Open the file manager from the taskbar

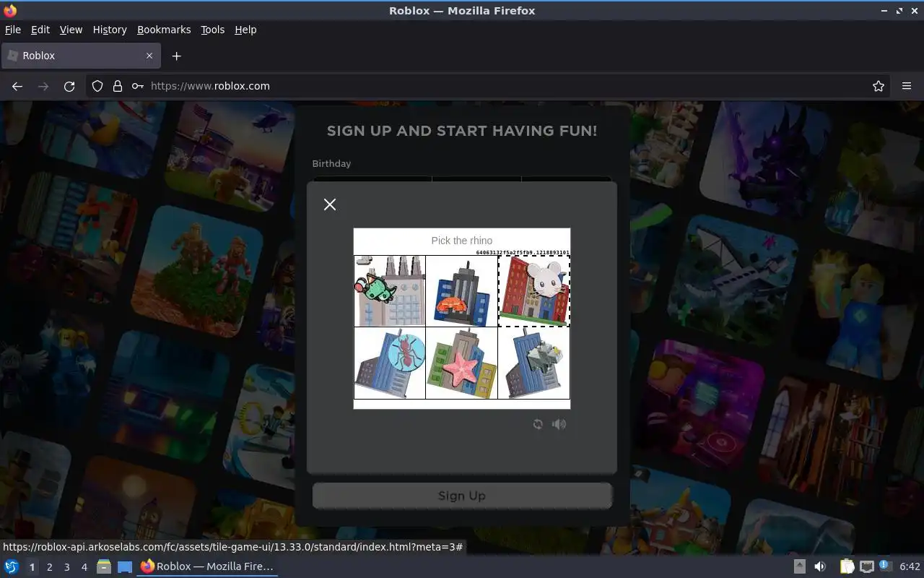tap(104, 566)
